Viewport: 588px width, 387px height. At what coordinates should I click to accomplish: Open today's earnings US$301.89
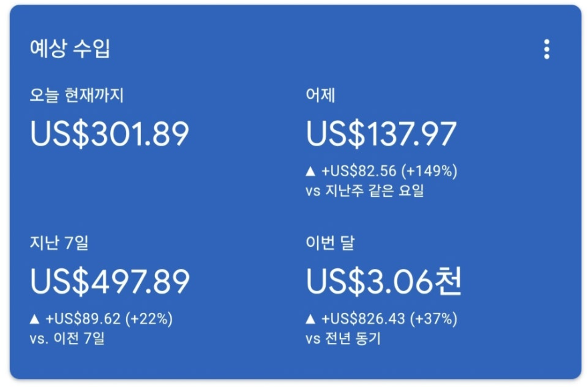point(109,134)
